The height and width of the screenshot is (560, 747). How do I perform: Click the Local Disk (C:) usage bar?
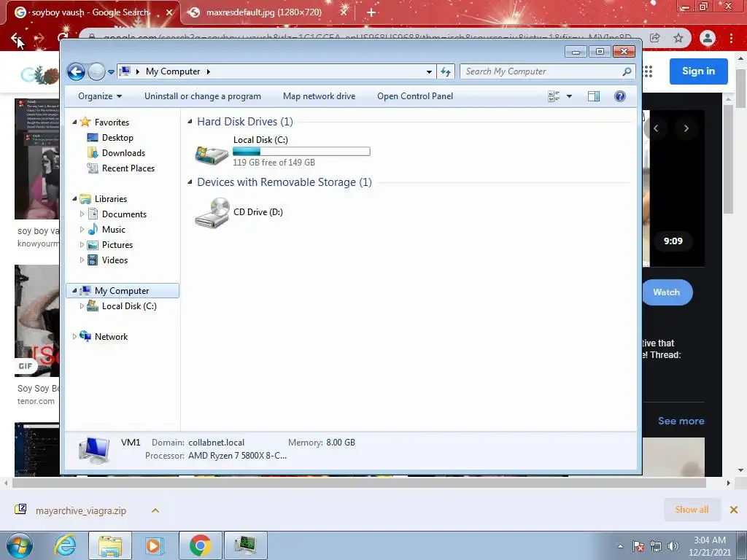(301, 152)
